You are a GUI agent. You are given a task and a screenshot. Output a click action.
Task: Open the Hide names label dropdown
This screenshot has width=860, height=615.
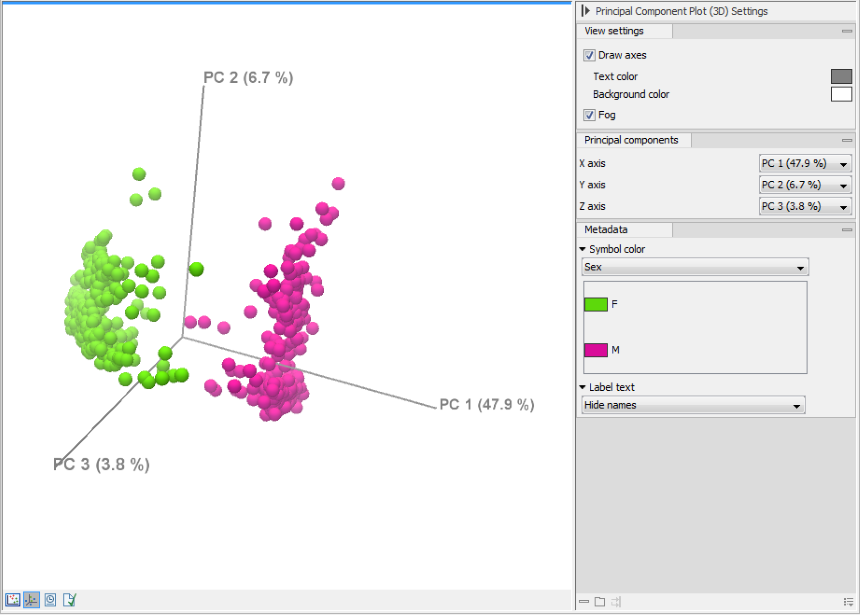[695, 405]
